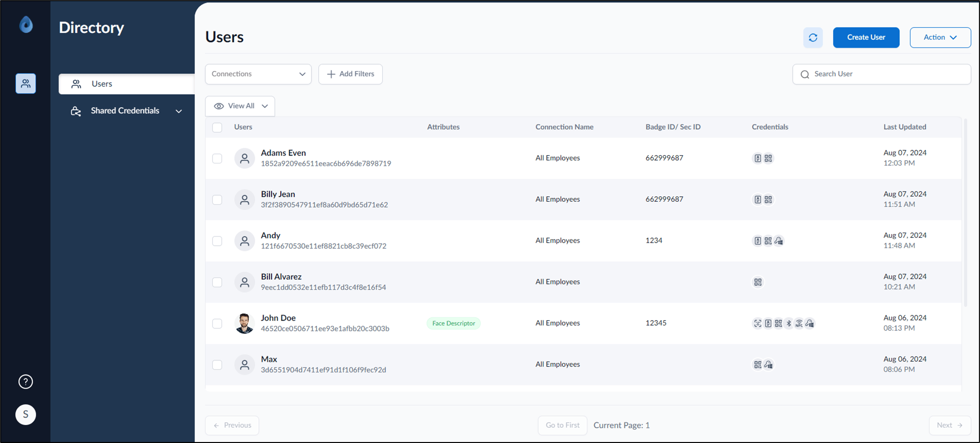Select the Billy Jean row checkbox
The height and width of the screenshot is (443, 980).
coord(217,200)
